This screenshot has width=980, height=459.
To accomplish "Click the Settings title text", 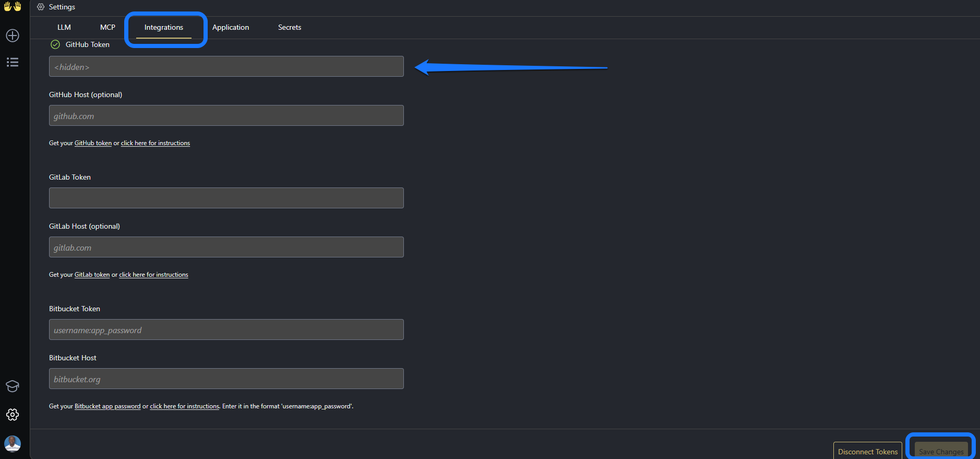I will click(62, 7).
